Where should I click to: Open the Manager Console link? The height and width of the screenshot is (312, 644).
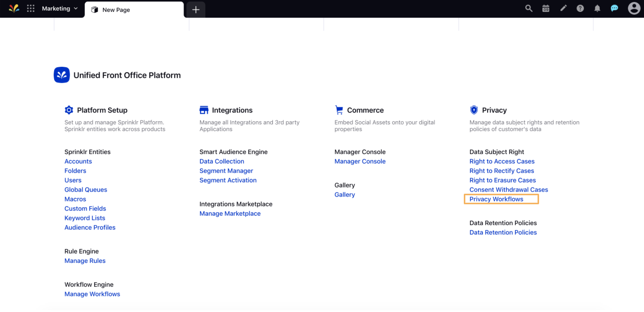pos(360,161)
